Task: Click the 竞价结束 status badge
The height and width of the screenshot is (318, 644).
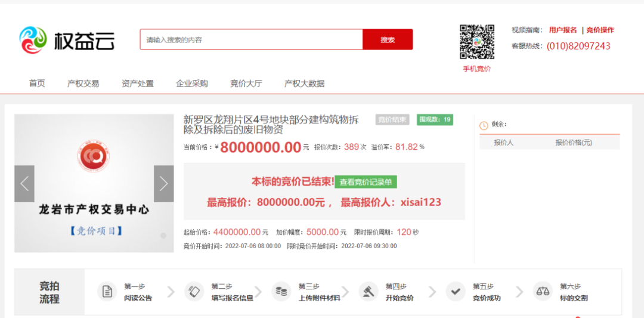Action: click(x=392, y=119)
